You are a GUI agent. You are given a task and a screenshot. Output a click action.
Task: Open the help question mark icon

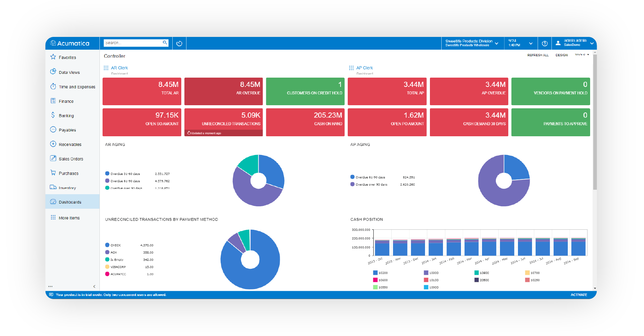coord(545,43)
